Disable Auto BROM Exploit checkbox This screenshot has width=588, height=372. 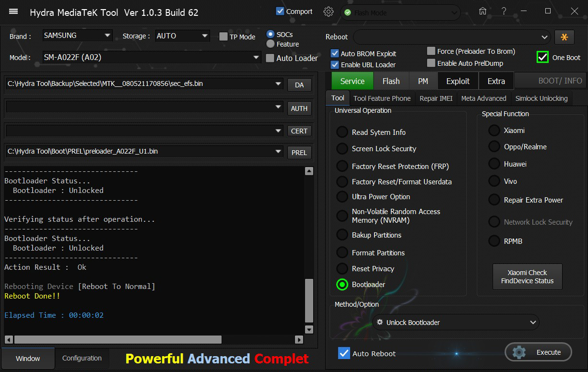[x=335, y=54]
